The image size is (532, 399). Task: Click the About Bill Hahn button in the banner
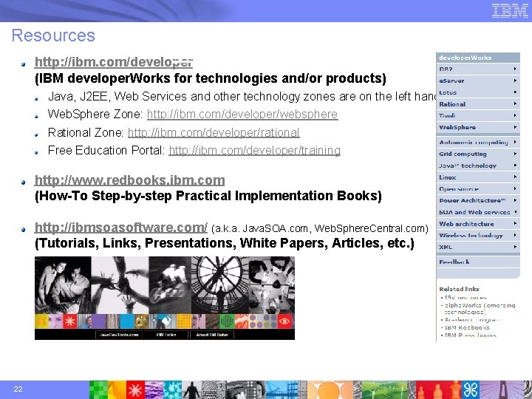point(212,335)
